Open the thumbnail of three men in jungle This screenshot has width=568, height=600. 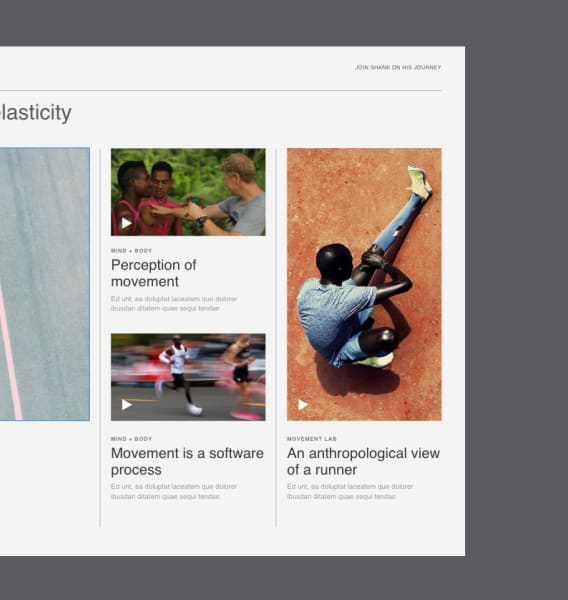pos(188,192)
